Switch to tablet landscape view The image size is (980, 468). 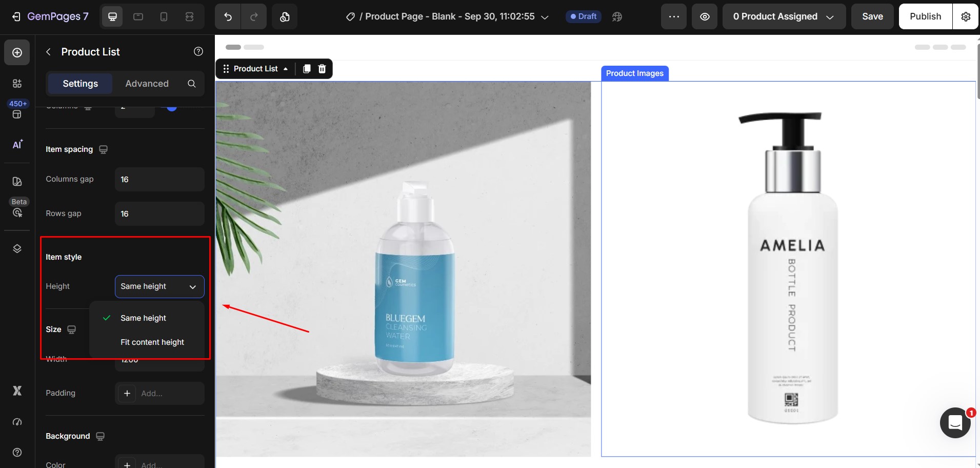click(138, 17)
